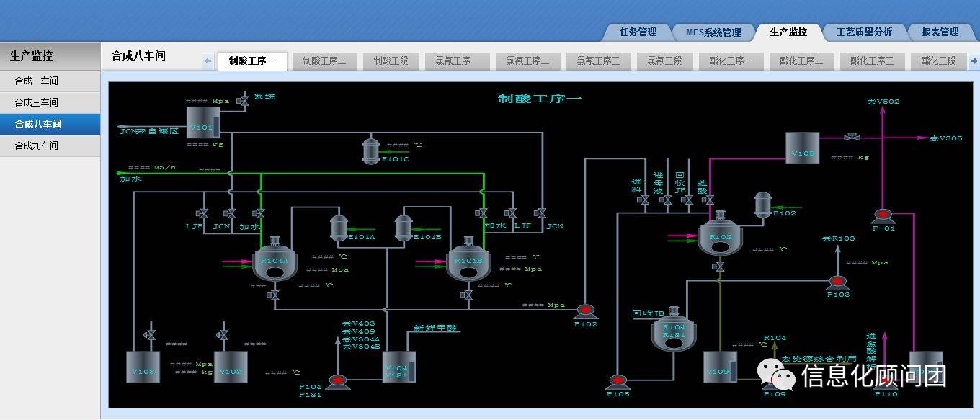Click the P102 pump icon
The height and width of the screenshot is (420, 980).
[585, 310]
